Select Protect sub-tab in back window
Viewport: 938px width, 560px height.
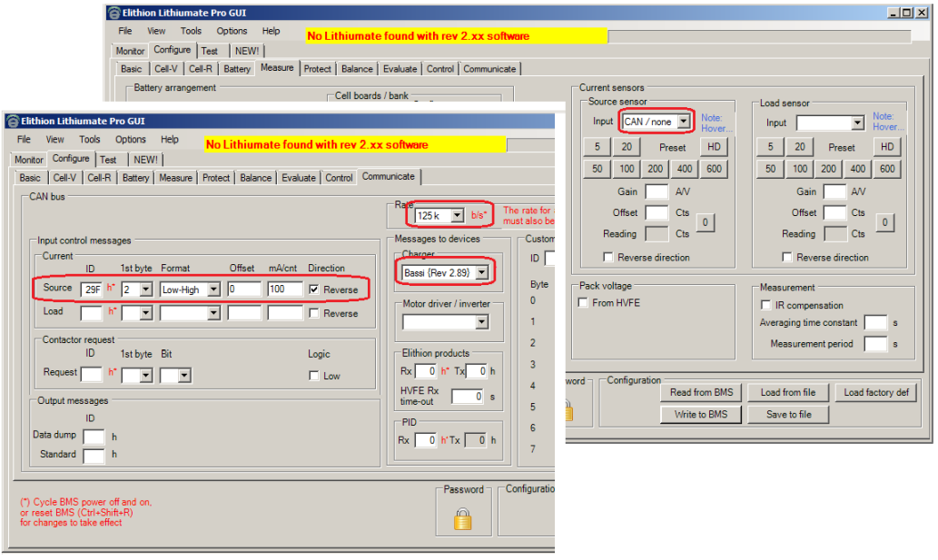pyautogui.click(x=318, y=69)
